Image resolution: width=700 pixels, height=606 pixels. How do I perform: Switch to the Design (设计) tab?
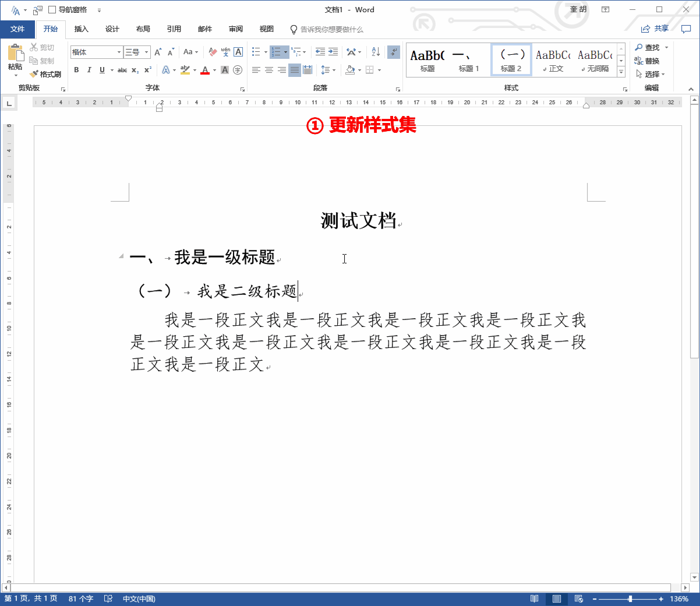pos(112,29)
